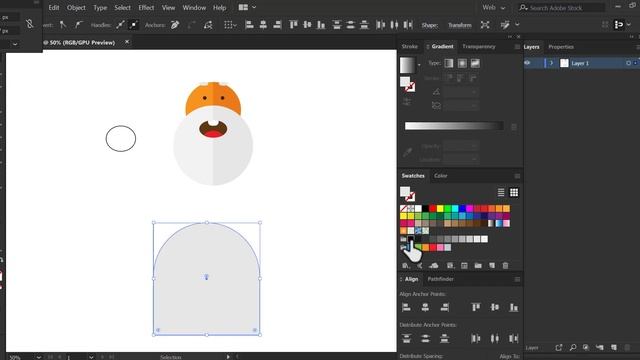The width and height of the screenshot is (640, 360).
Task: Expand the gradient preset dropdown arrow
Action: tap(419, 64)
